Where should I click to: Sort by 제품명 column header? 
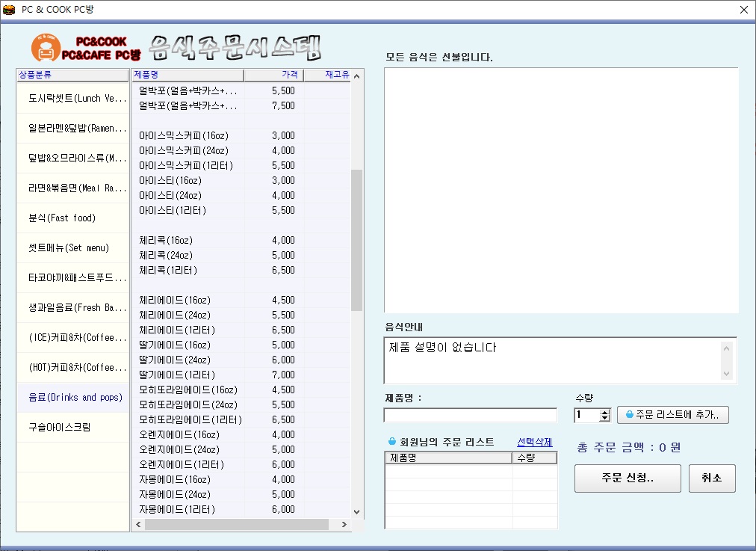(x=188, y=75)
